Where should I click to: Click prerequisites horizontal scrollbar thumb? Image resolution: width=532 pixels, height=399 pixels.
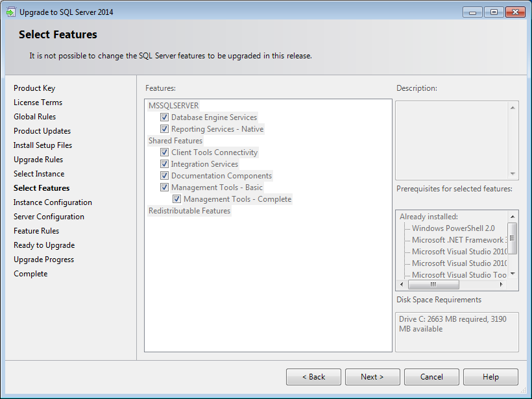coord(433,284)
